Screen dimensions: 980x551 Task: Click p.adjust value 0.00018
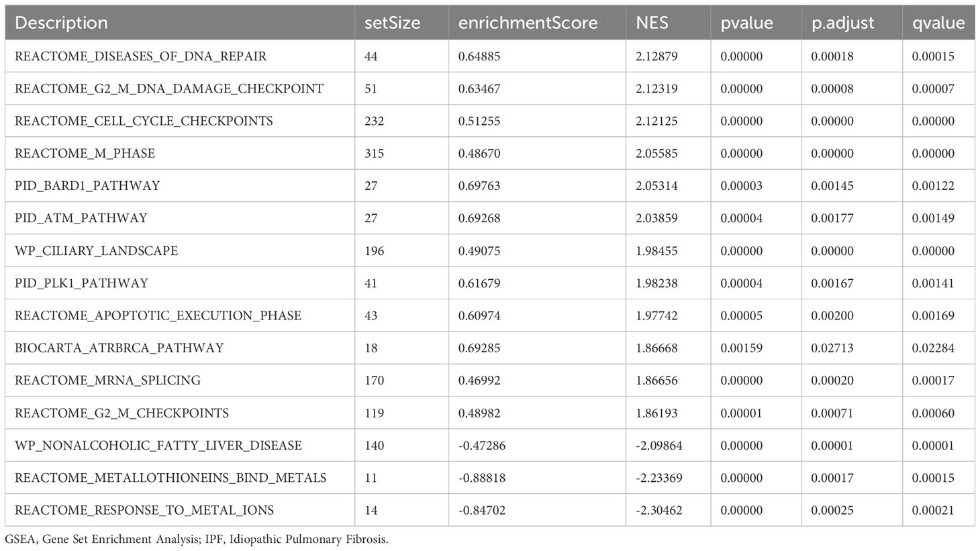(832, 56)
